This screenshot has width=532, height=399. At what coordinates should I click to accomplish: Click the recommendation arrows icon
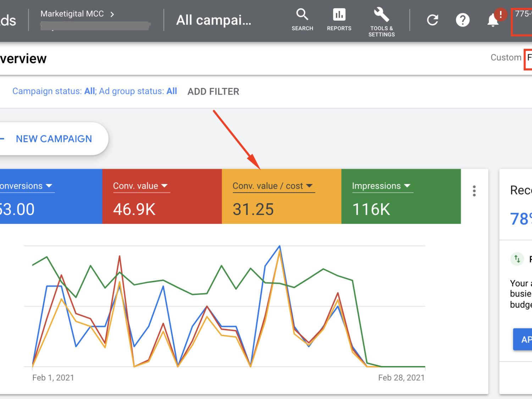click(517, 259)
